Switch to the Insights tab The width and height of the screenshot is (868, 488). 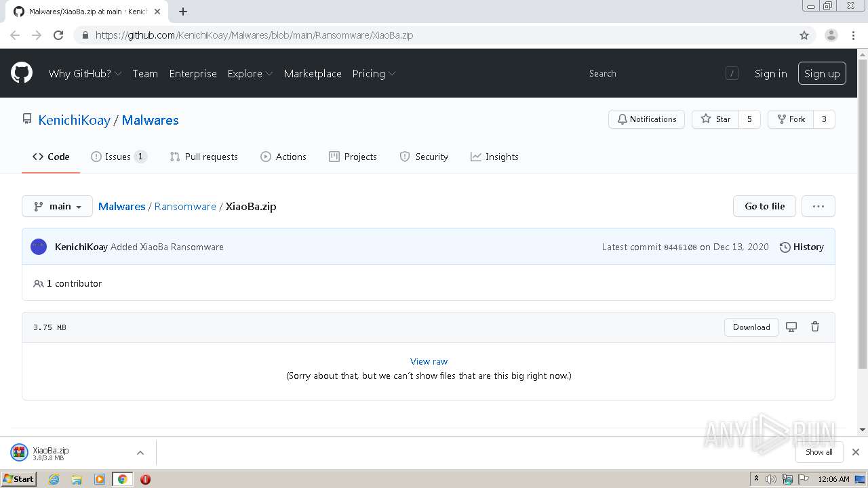[x=494, y=157]
